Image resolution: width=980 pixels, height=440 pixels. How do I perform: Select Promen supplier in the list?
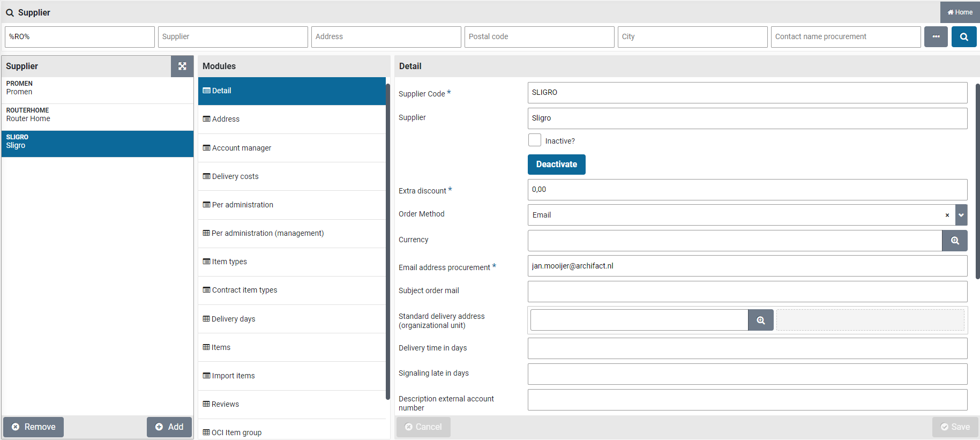tap(97, 88)
